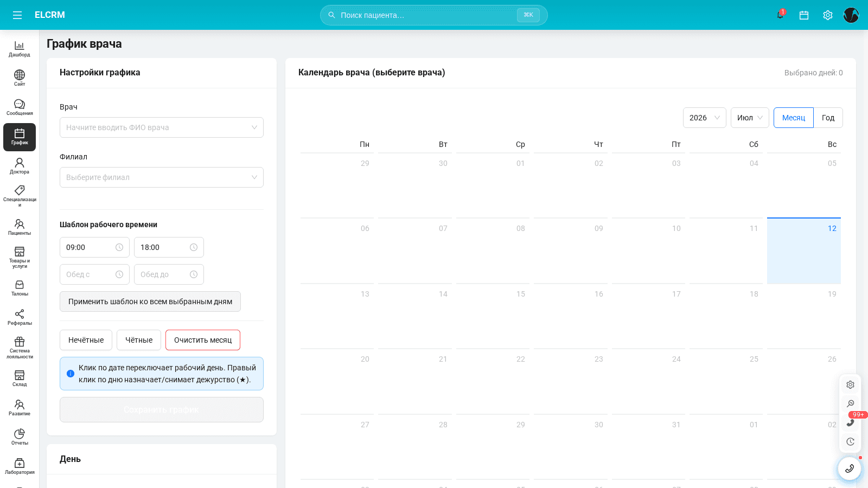Expand the Врач selection dropdown
Screen dimensions: 868x488
(162, 127)
